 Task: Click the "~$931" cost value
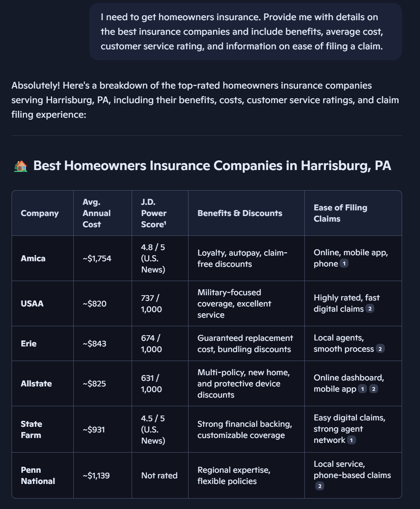click(x=94, y=429)
